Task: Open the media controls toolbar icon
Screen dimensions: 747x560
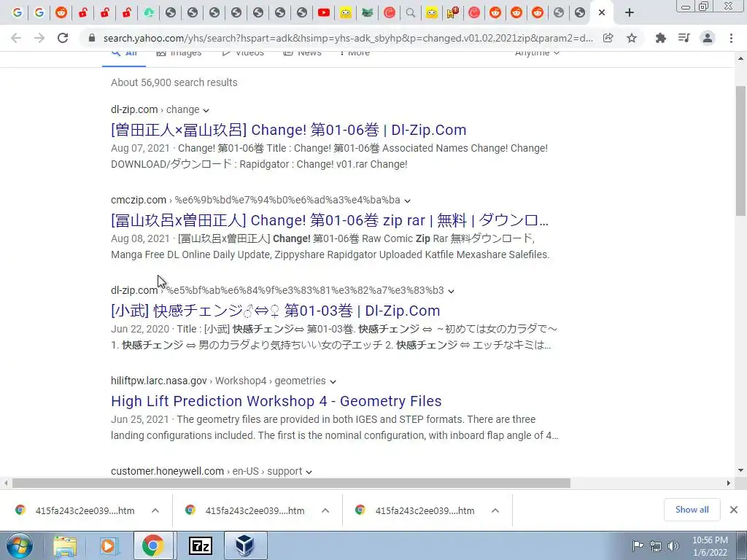Action: (x=684, y=38)
